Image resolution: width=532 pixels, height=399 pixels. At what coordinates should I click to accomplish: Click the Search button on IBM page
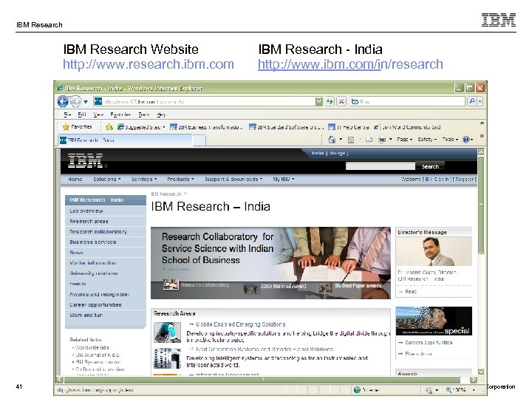tap(430, 166)
